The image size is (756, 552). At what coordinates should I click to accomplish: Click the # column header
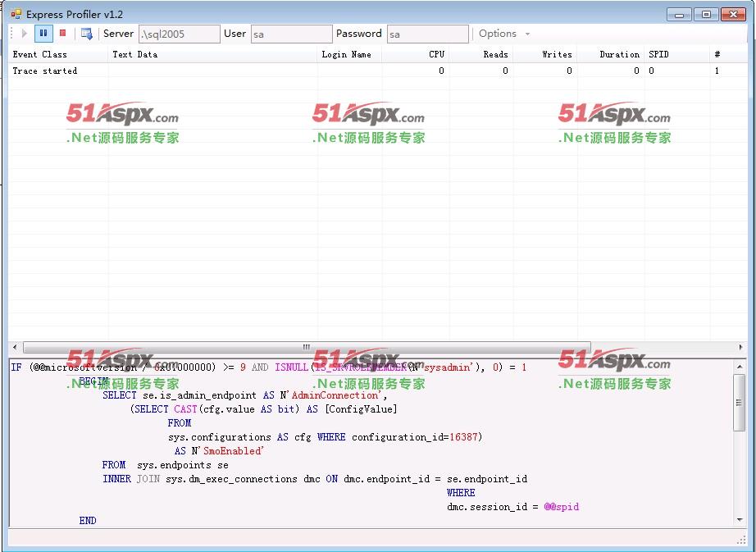(x=728, y=54)
